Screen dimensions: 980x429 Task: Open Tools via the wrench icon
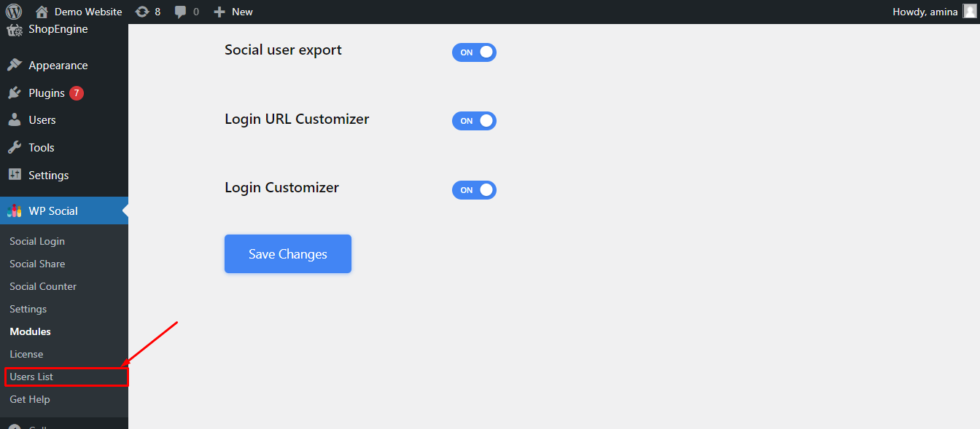coord(16,147)
